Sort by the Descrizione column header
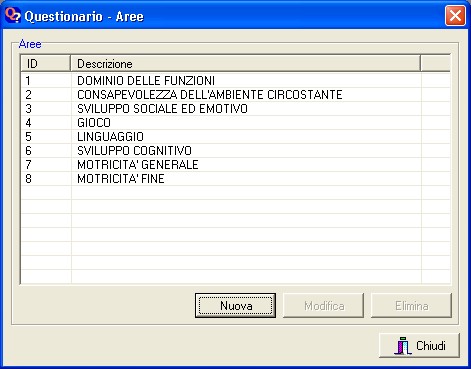The image size is (471, 369). (245, 63)
